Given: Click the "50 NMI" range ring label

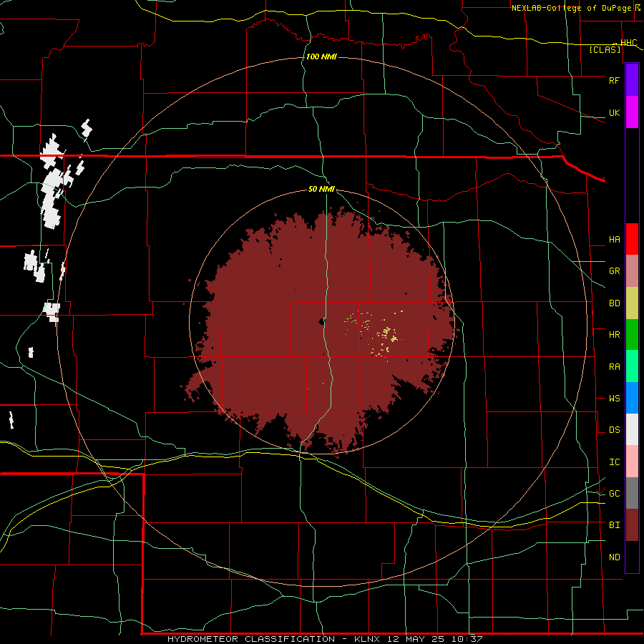Looking at the screenshot, I should pos(321,189).
